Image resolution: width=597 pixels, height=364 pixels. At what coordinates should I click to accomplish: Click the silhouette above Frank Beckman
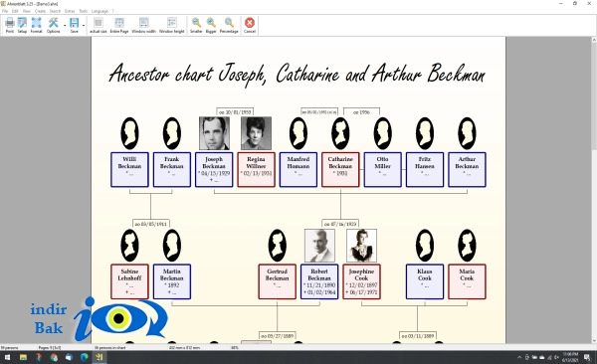[x=172, y=133]
